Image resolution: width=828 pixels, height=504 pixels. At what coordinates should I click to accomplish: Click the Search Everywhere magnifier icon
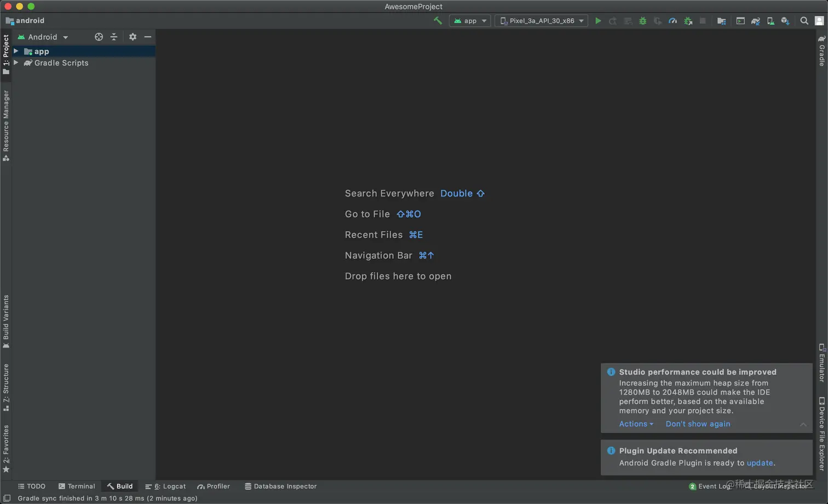[x=804, y=21]
